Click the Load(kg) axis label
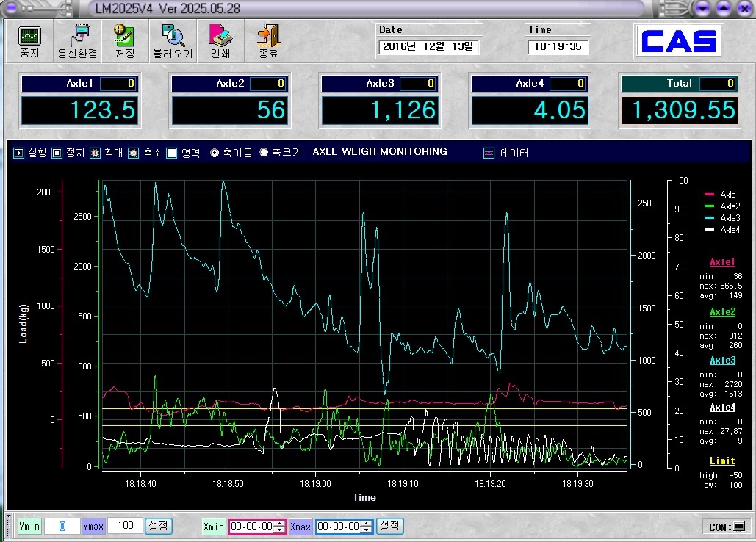Viewport: 756px width, 542px height. click(x=24, y=324)
